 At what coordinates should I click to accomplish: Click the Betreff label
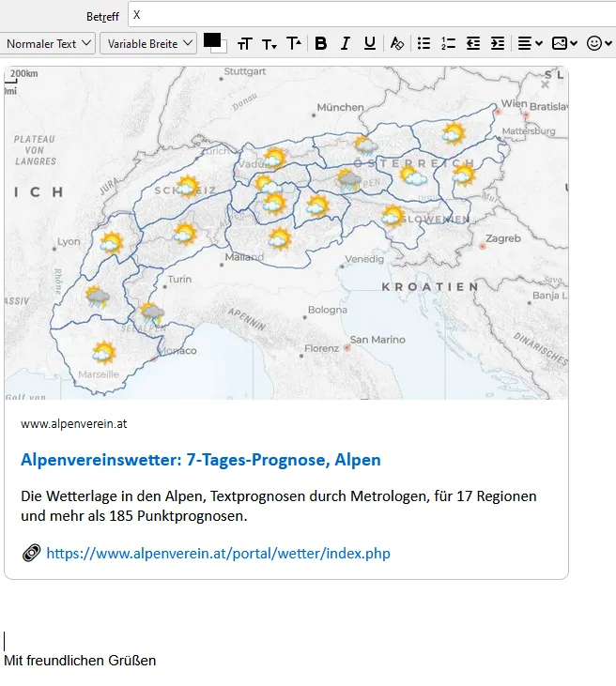tap(103, 17)
